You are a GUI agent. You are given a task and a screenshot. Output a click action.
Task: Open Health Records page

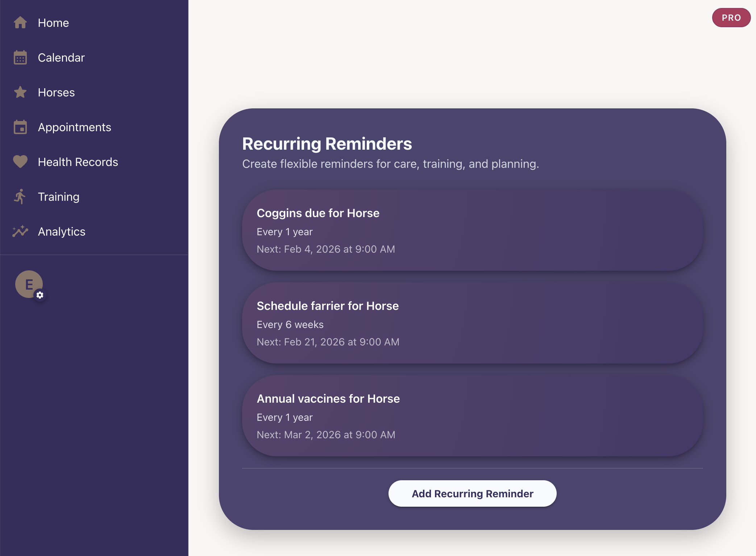pos(78,162)
